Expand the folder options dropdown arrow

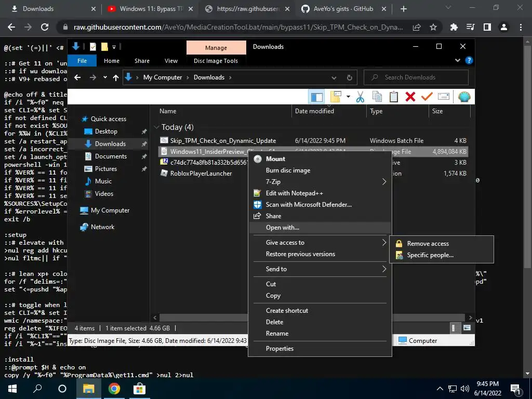(x=348, y=97)
